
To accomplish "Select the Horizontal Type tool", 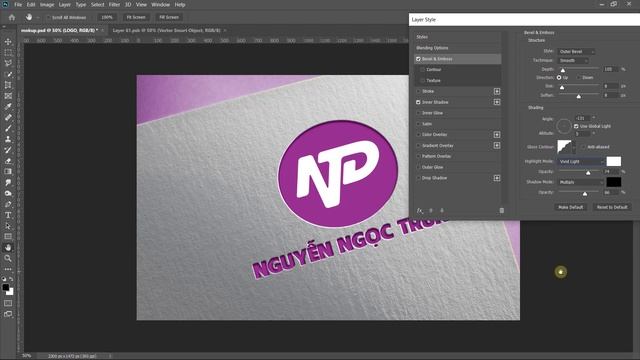I will tap(8, 215).
